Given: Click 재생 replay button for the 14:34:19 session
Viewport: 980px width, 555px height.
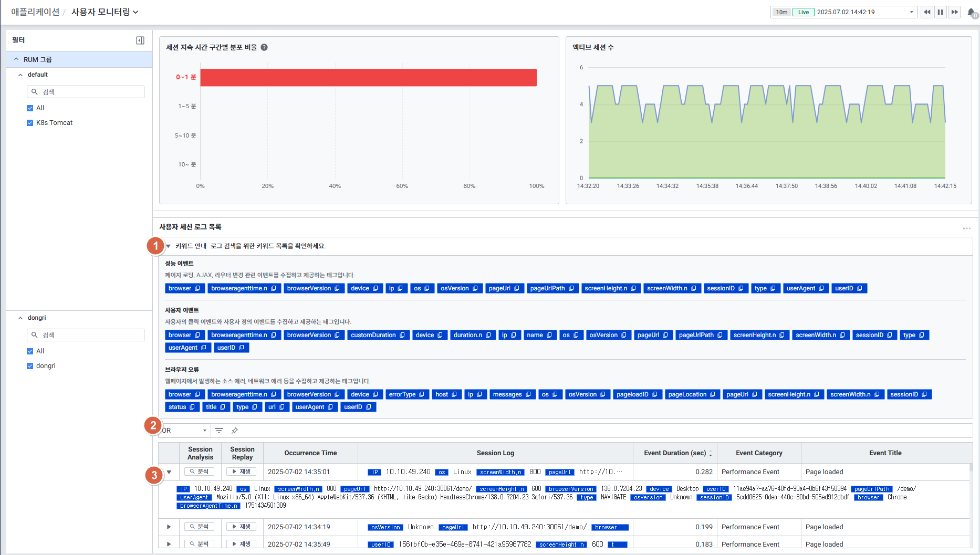Looking at the screenshot, I should (242, 527).
